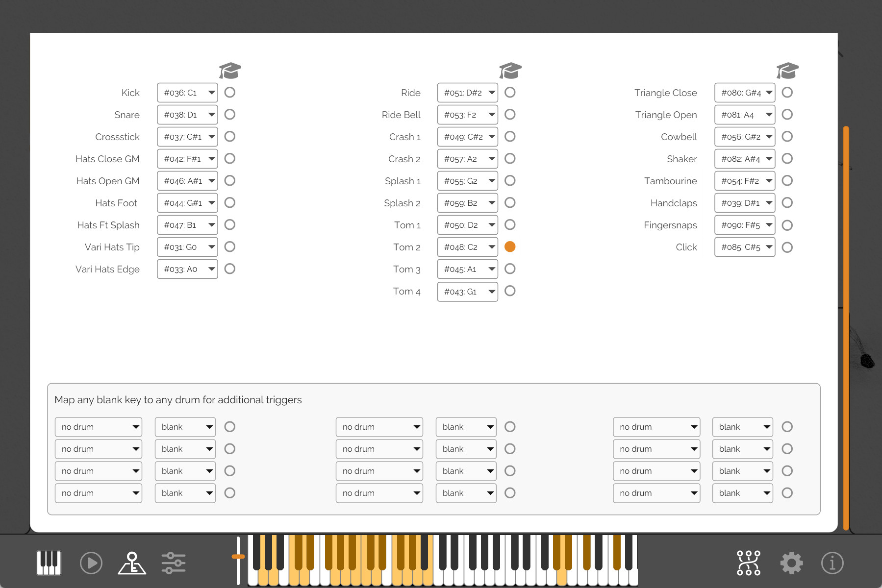Select the radio button beside Cowbell
This screenshot has width=882, height=588.
click(x=787, y=136)
